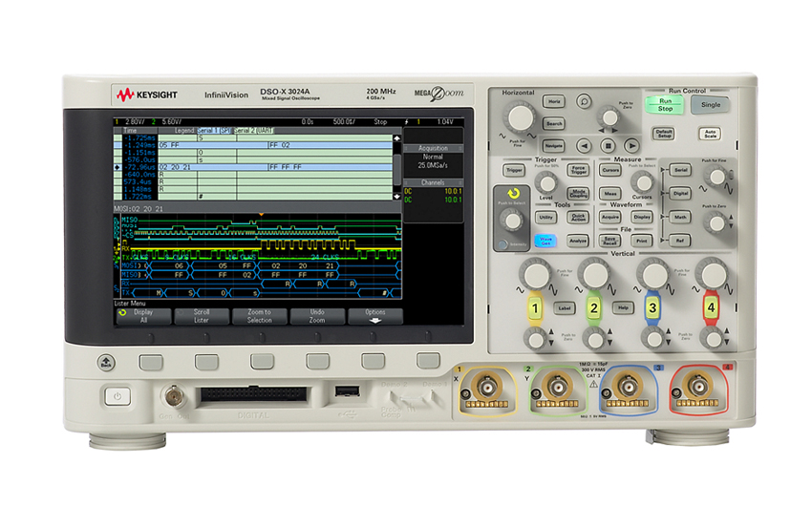Image resolution: width=812 pixels, height=506 pixels.
Task: Touch the channel 3 blue BNC input connector
Action: (628, 387)
